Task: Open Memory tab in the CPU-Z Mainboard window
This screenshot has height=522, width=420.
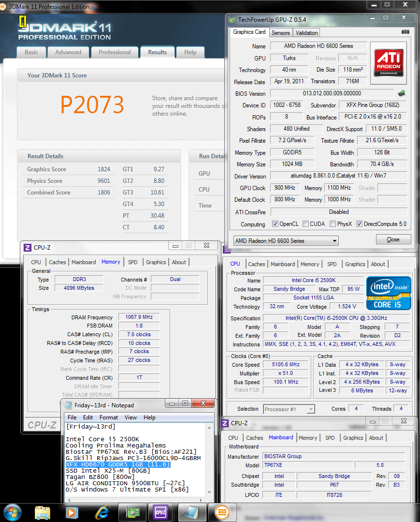Action: [307, 438]
